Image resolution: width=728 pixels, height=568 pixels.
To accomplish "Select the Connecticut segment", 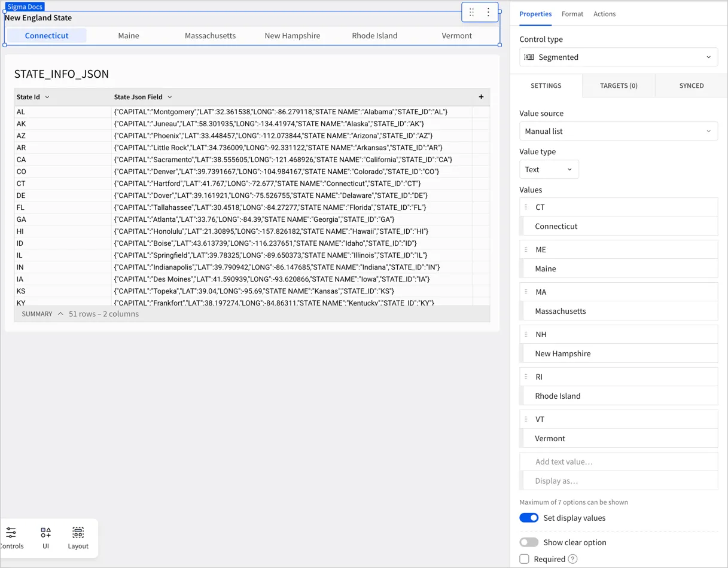I will [47, 36].
